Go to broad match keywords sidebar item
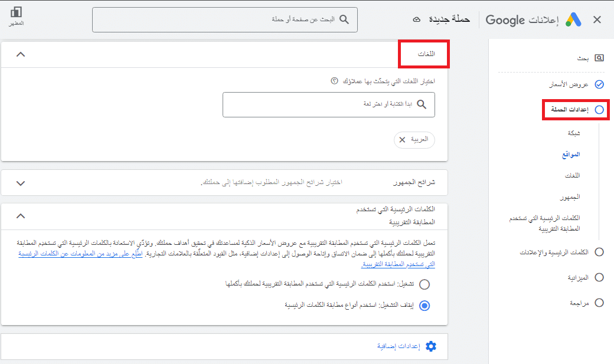The image size is (614, 364). 545,223
